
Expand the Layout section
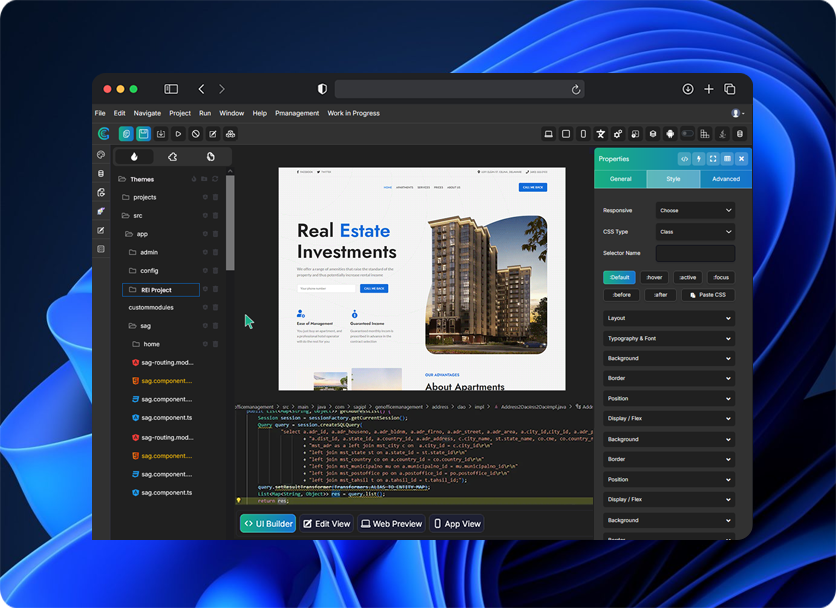(669, 318)
